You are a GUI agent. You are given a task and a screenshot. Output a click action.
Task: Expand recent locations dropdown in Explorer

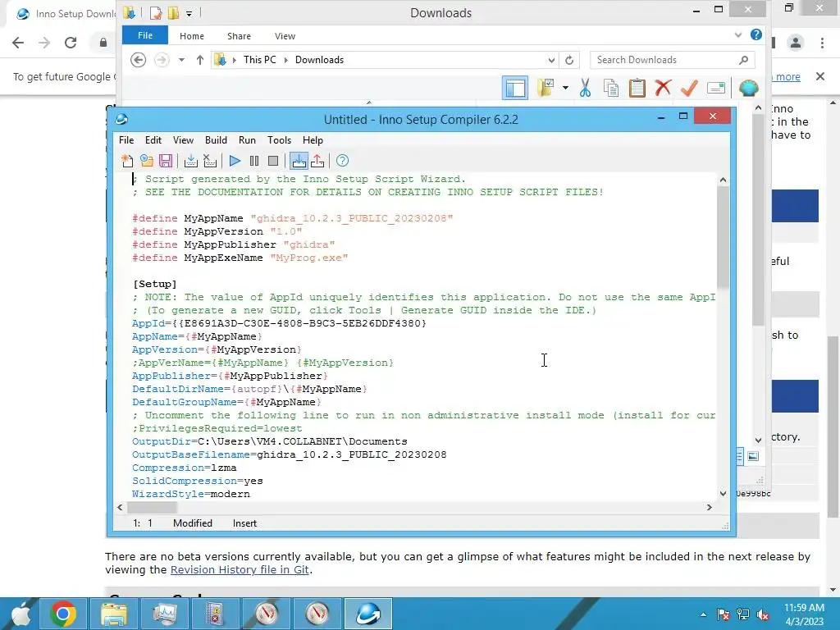(x=181, y=60)
